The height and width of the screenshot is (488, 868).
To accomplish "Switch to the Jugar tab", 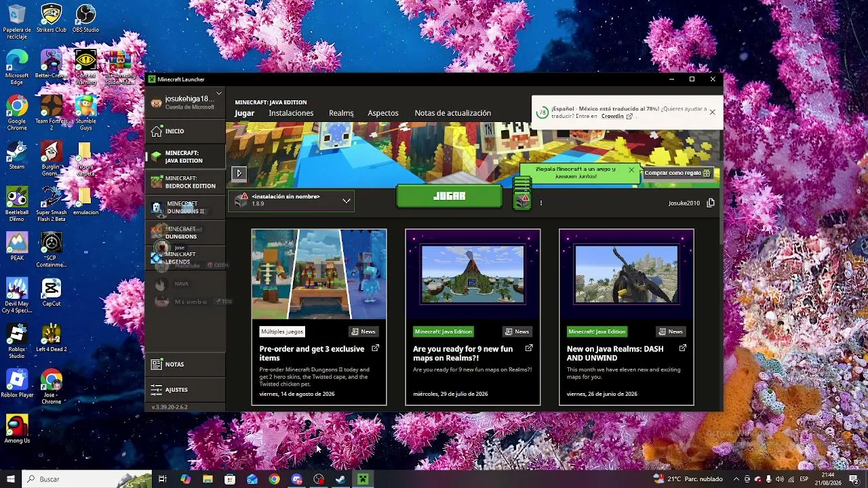I will (245, 113).
